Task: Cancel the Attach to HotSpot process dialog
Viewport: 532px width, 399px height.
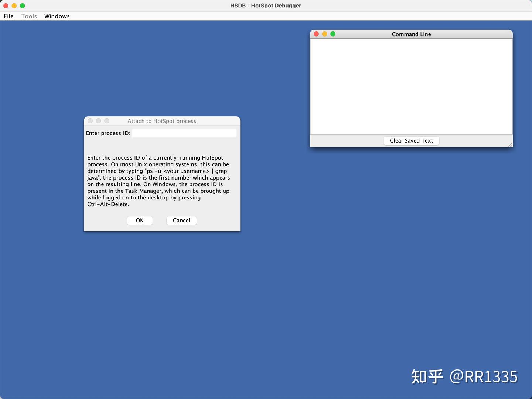Action: 181,220
